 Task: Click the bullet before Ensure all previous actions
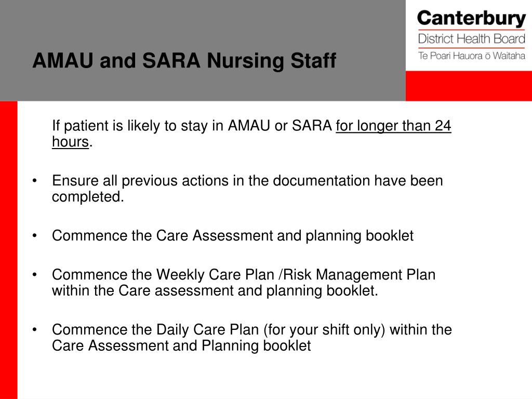click(35, 181)
